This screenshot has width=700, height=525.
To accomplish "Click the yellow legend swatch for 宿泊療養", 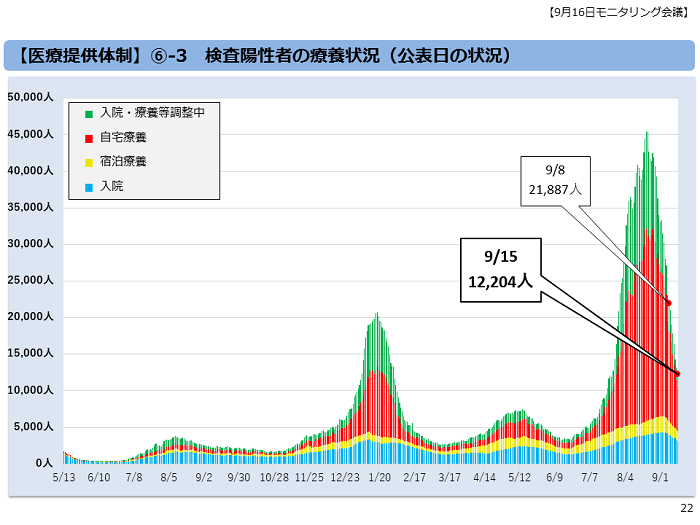I will coord(89,163).
